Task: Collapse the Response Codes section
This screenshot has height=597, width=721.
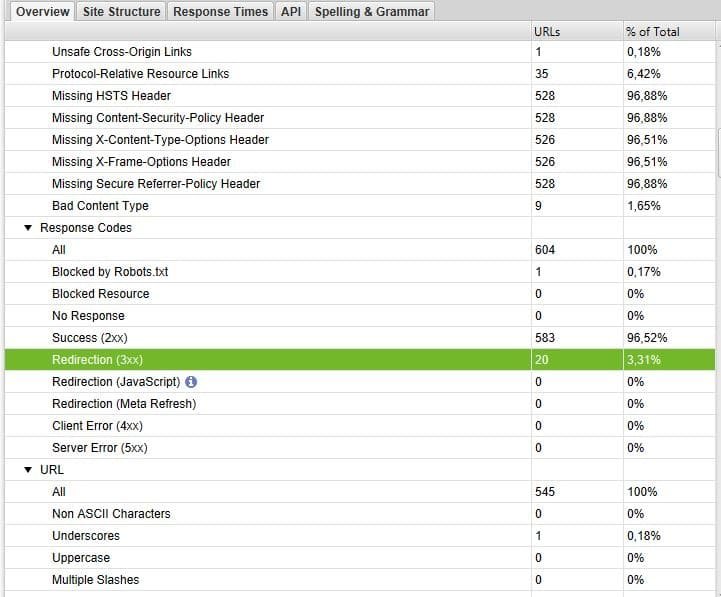Action: point(28,228)
